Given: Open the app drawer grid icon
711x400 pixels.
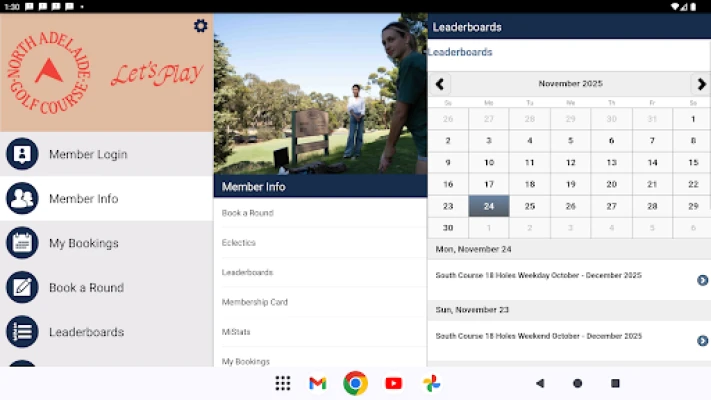Looking at the screenshot, I should point(283,383).
